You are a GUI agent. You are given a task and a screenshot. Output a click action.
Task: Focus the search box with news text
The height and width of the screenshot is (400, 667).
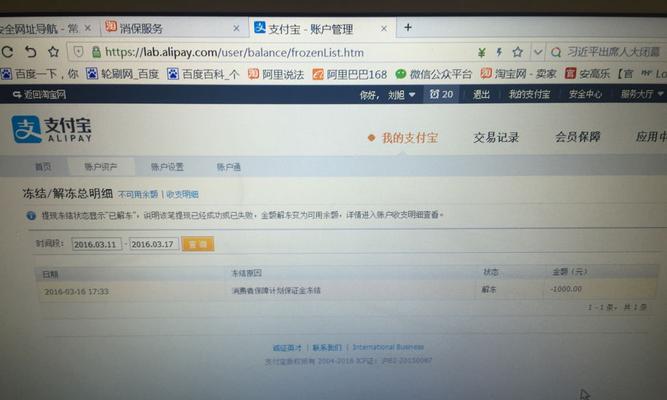pos(614,52)
